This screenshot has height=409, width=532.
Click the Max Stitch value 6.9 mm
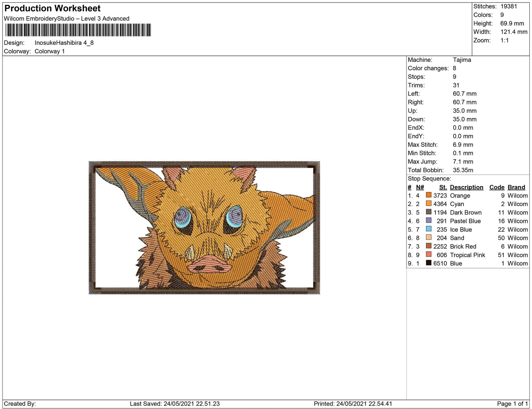[x=463, y=145]
